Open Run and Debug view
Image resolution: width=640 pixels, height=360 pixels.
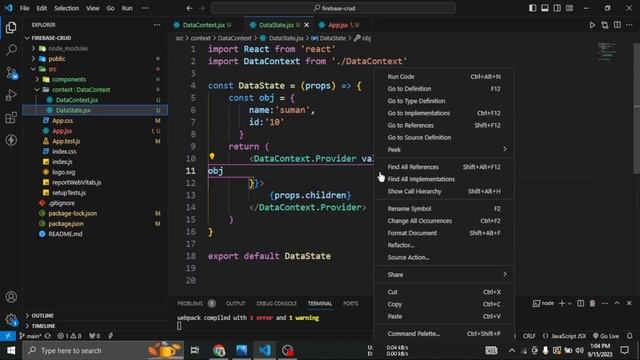click(11, 95)
